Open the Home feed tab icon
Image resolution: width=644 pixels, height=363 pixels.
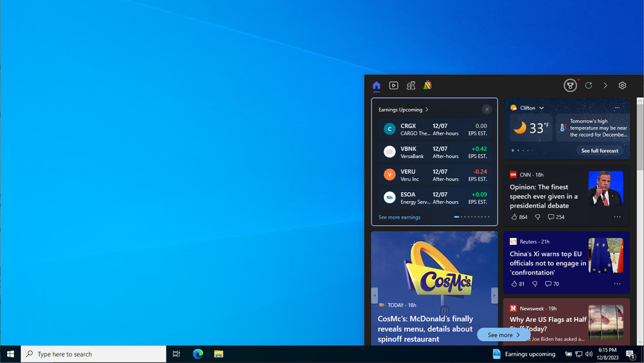(x=376, y=85)
